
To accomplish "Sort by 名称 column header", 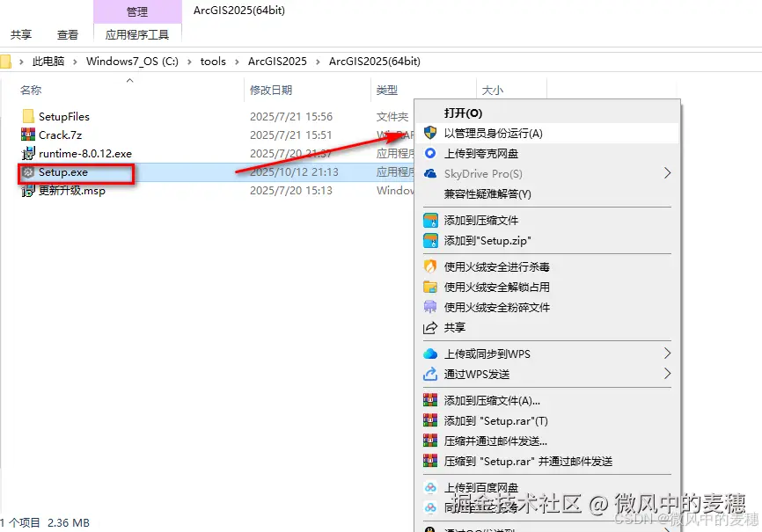I will coord(31,90).
